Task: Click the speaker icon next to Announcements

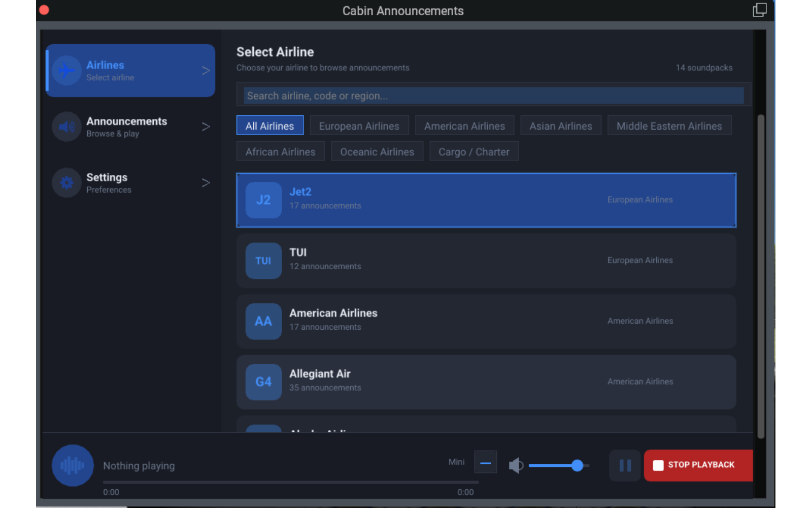Action: coord(66,126)
